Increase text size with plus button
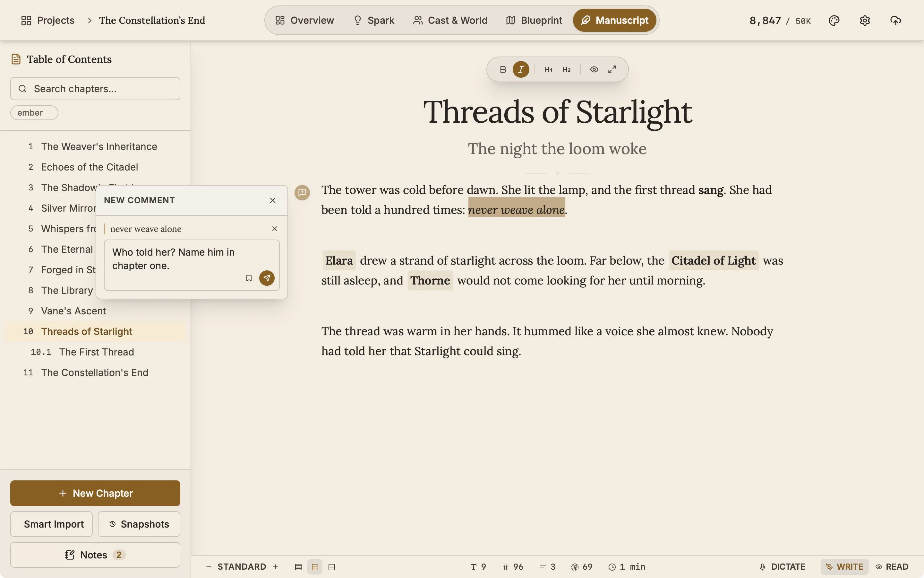The width and height of the screenshot is (924, 578). (276, 567)
